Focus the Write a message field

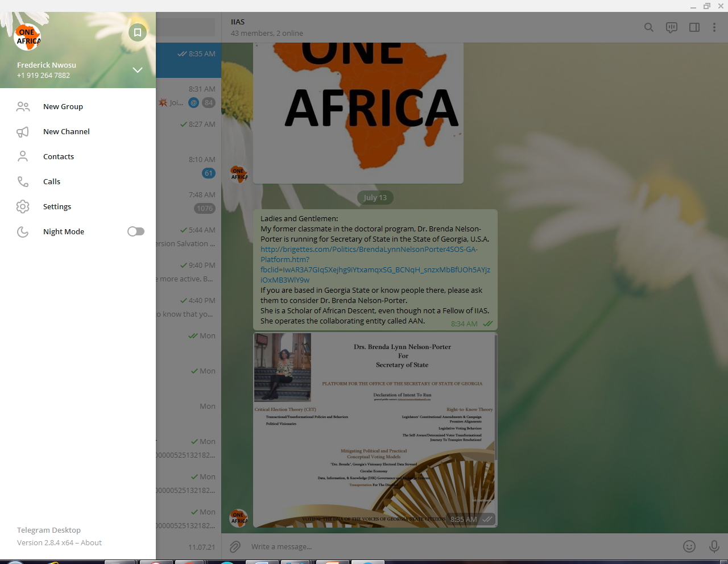tap(461, 547)
